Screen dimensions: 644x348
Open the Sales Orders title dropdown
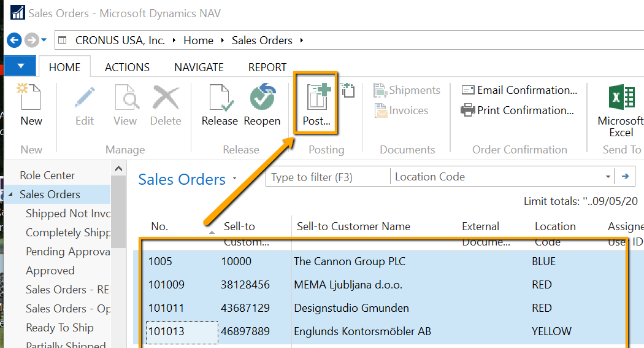234,179
